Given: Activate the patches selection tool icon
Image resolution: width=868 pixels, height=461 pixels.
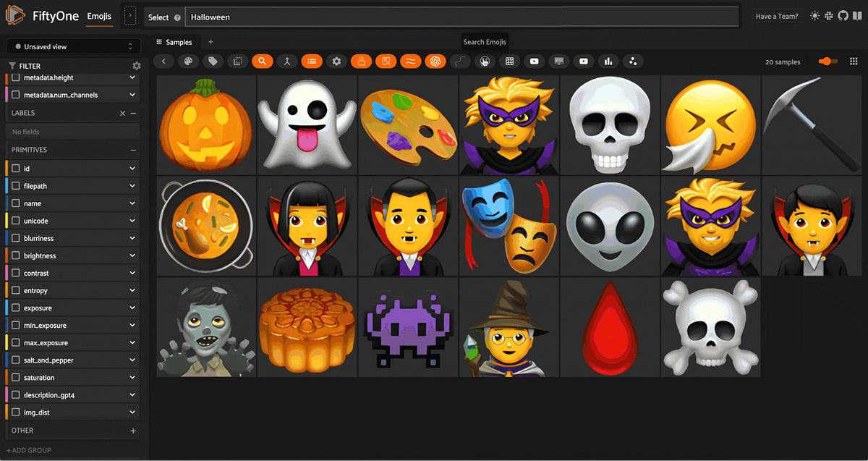Looking at the screenshot, I should click(237, 61).
